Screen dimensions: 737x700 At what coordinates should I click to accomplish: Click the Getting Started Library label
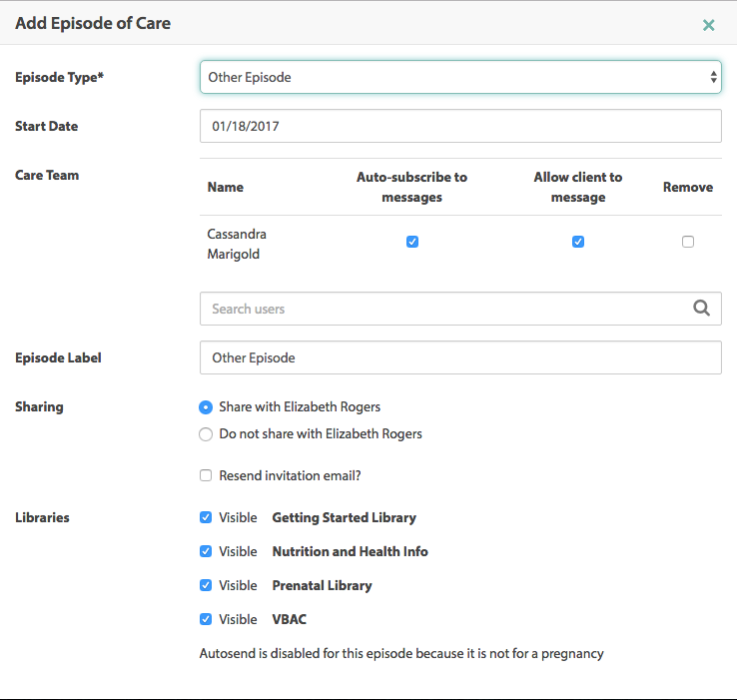point(344,518)
